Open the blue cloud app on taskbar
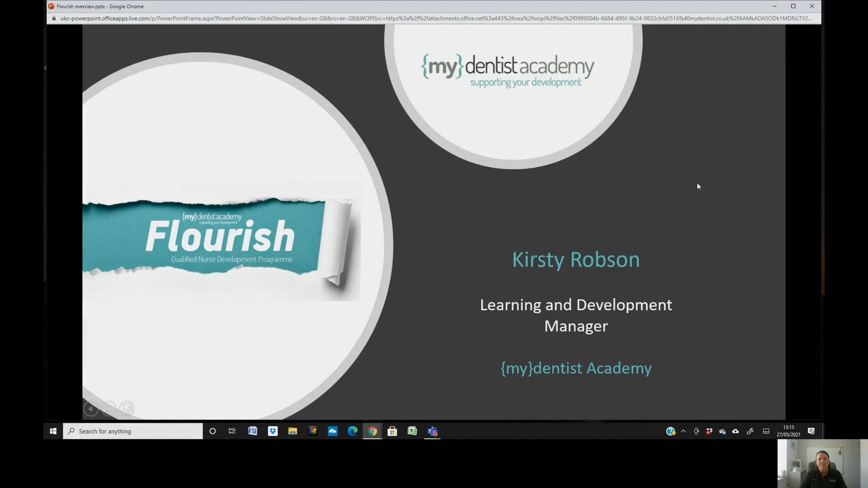Viewport: 868px width, 488px height. pos(332,431)
